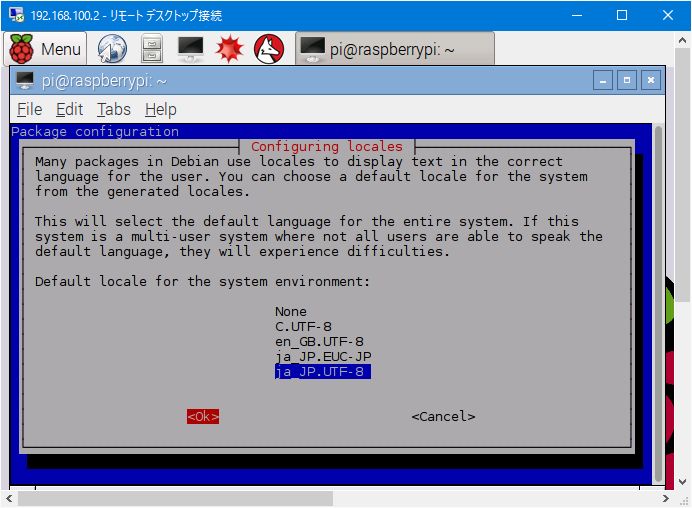Click the remote desktop vertical scrollbar thumb
This screenshot has height=508, width=692.
coord(682,175)
